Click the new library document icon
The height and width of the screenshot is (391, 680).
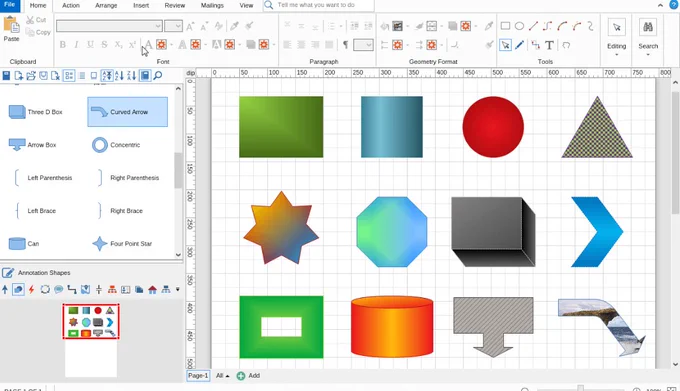tap(18, 75)
